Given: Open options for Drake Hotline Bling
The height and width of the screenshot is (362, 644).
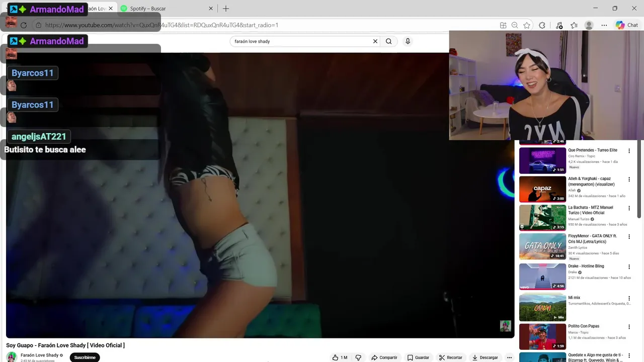Looking at the screenshot, I should pyautogui.click(x=629, y=267).
